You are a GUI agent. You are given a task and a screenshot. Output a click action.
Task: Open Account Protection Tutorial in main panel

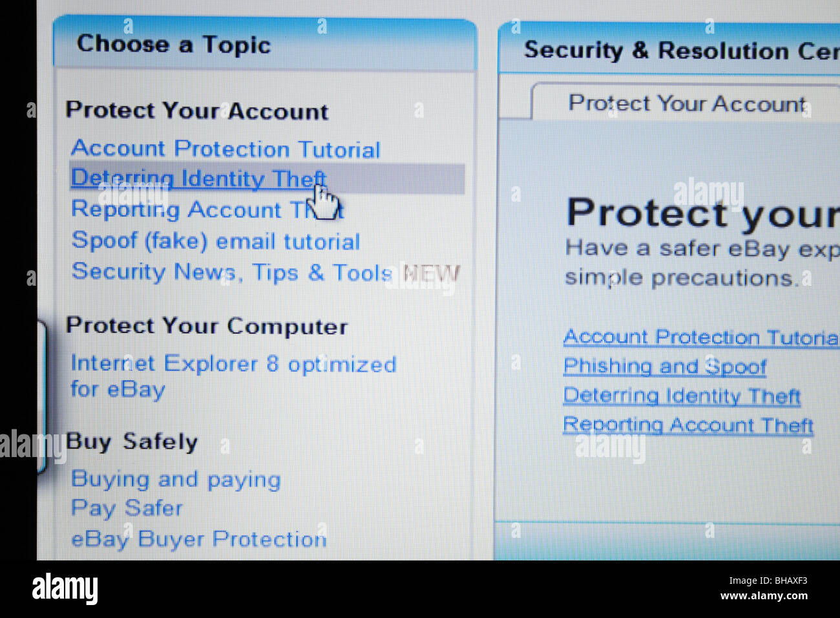(x=701, y=337)
